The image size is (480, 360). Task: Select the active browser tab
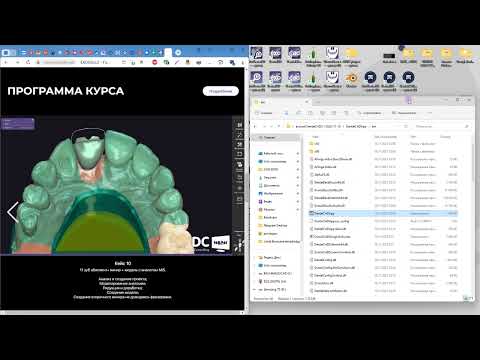pos(168,52)
